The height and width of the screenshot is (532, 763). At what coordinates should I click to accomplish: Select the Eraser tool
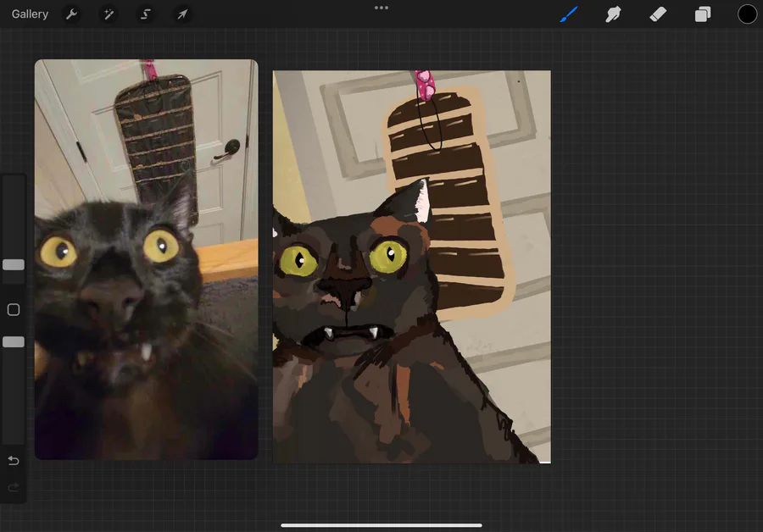tap(658, 14)
